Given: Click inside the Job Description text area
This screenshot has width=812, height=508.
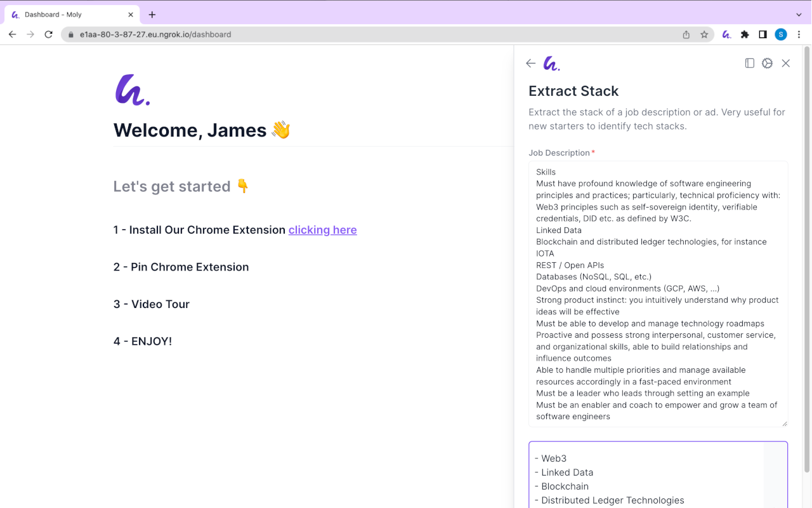Looking at the screenshot, I should (658, 294).
